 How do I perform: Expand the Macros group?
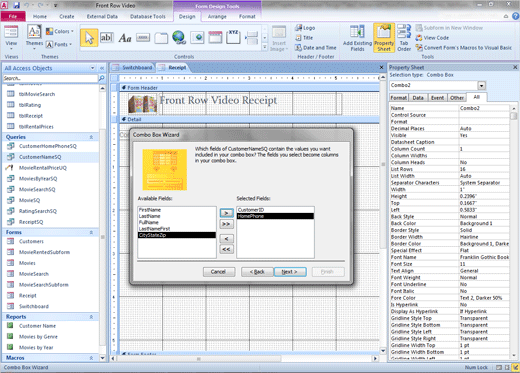pyautogui.click(x=91, y=358)
